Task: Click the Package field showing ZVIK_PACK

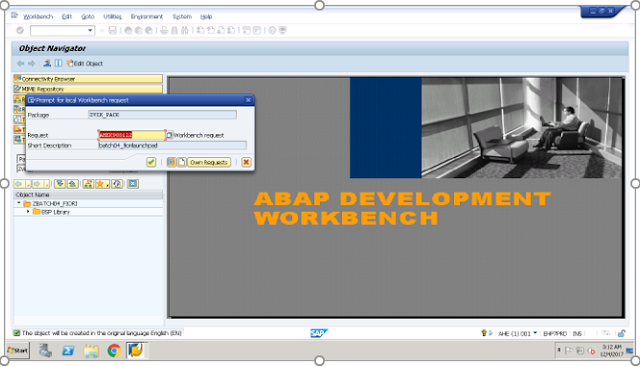Action: (162, 115)
